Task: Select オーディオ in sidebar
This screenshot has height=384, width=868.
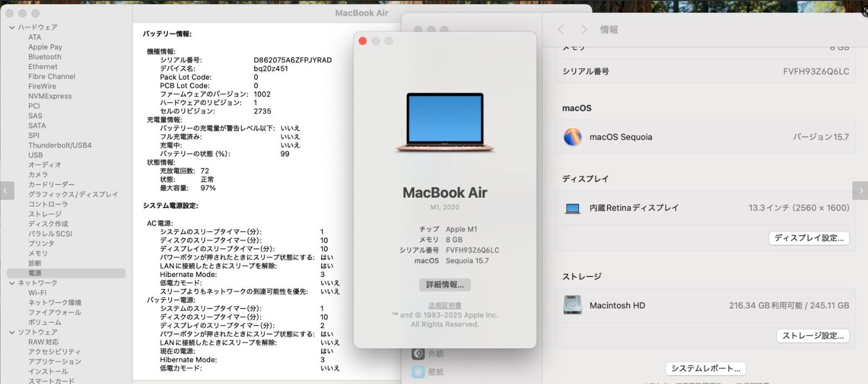Action: [x=44, y=165]
